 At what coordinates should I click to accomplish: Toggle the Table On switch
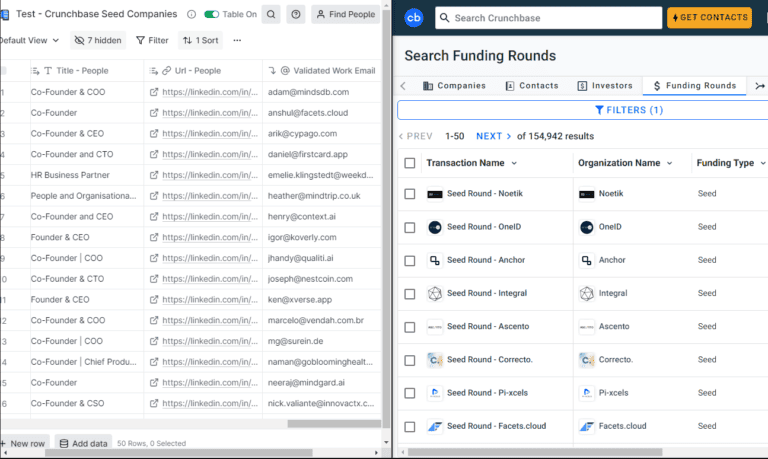[x=211, y=15]
